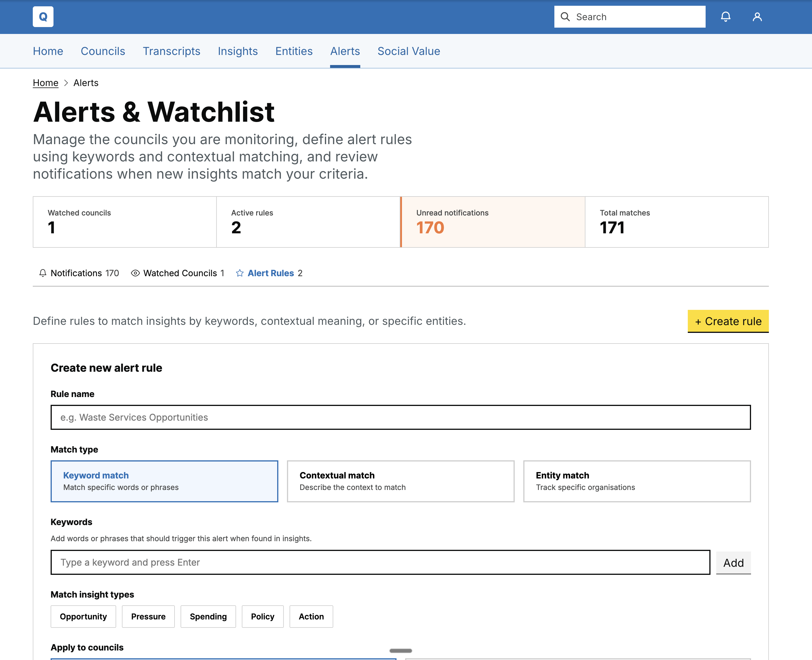The height and width of the screenshot is (660, 812).
Task: Open notifications bell in header
Action: (725, 17)
